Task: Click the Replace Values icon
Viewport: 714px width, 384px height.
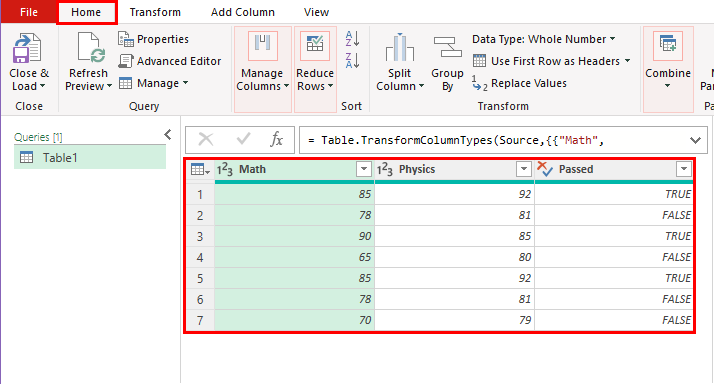Action: pos(479,83)
